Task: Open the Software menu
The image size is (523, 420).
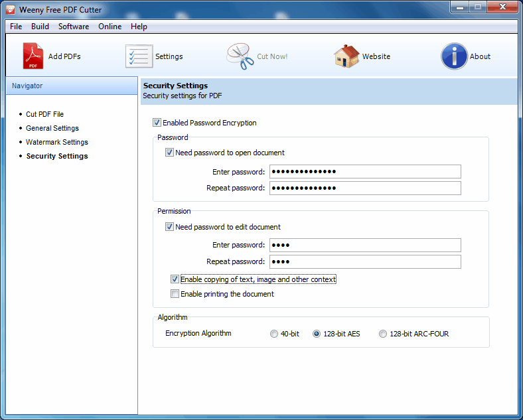Action: (74, 27)
